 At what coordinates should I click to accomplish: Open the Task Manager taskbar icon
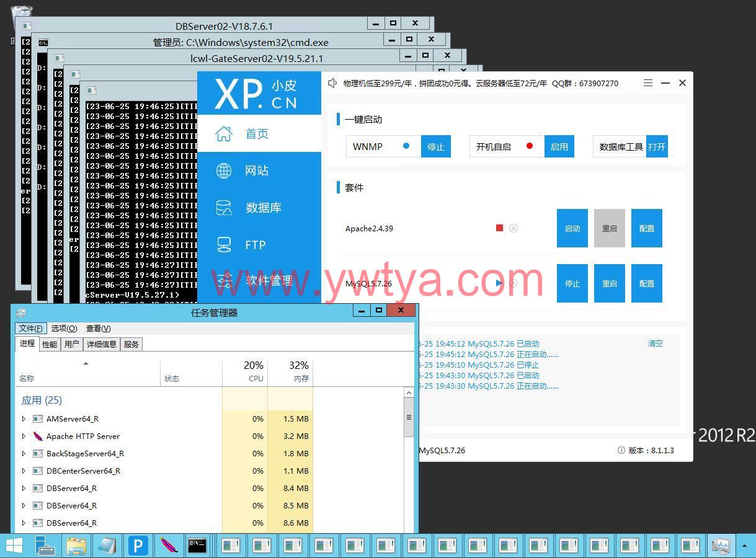tap(721, 546)
